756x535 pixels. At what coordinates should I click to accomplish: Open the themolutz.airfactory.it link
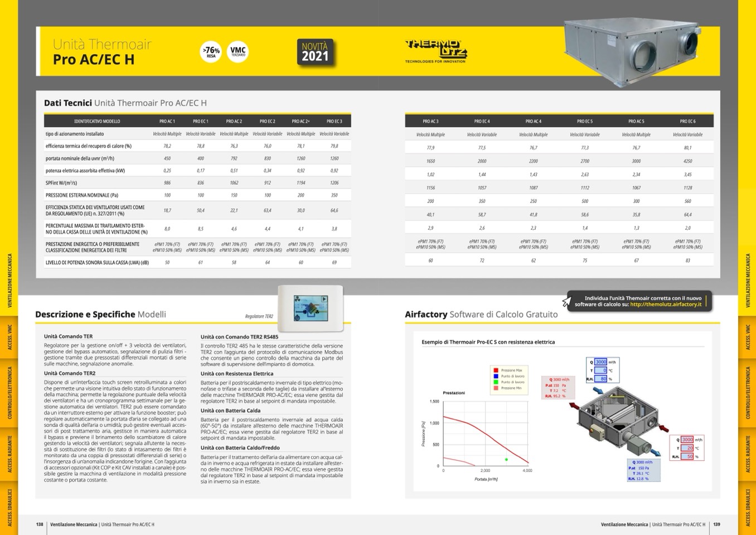tap(666, 305)
